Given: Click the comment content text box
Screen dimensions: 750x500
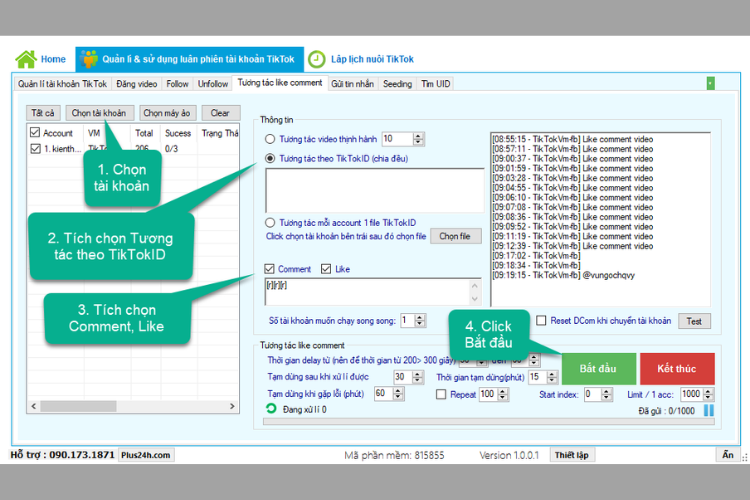Looking at the screenshot, I should click(367, 291).
